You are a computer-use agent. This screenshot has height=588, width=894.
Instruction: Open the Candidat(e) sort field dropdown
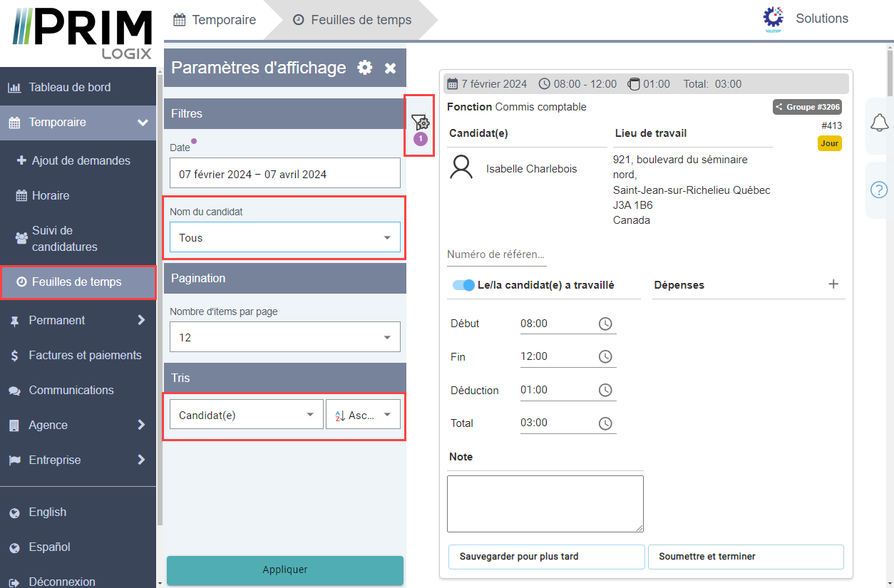pyautogui.click(x=247, y=415)
